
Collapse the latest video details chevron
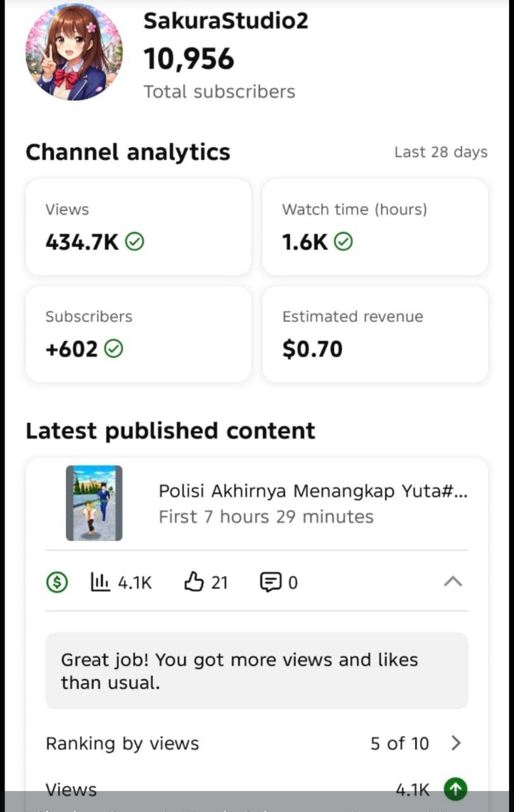pos(453,582)
